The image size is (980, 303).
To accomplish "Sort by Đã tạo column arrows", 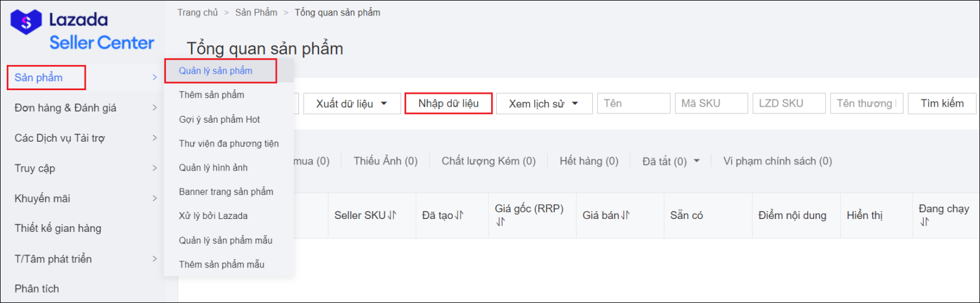I will coord(459,215).
